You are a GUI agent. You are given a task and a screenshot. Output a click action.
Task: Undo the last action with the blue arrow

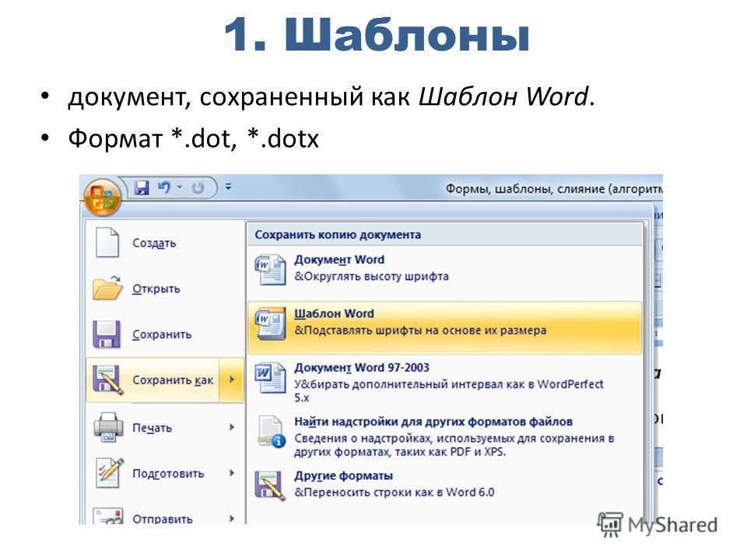tap(164, 187)
